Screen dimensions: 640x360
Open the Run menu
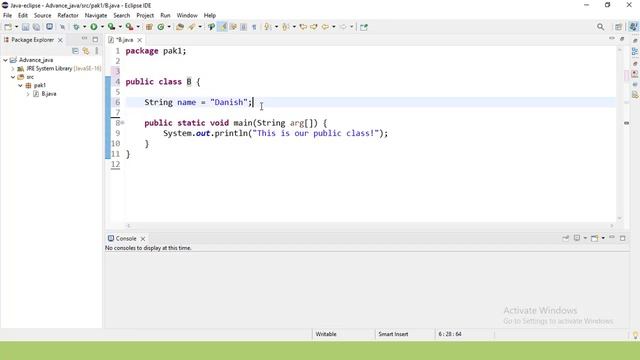[165, 16]
